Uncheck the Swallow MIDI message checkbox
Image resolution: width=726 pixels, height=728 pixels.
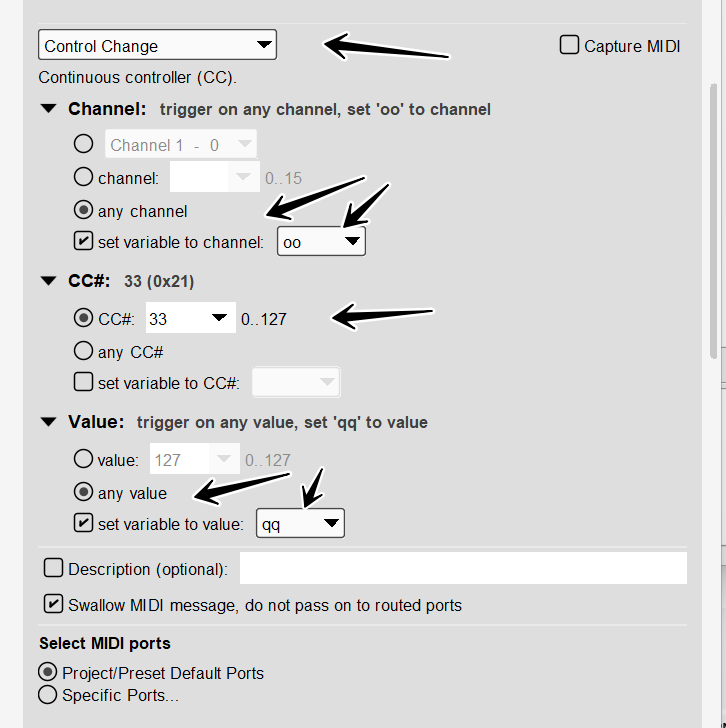[54, 604]
